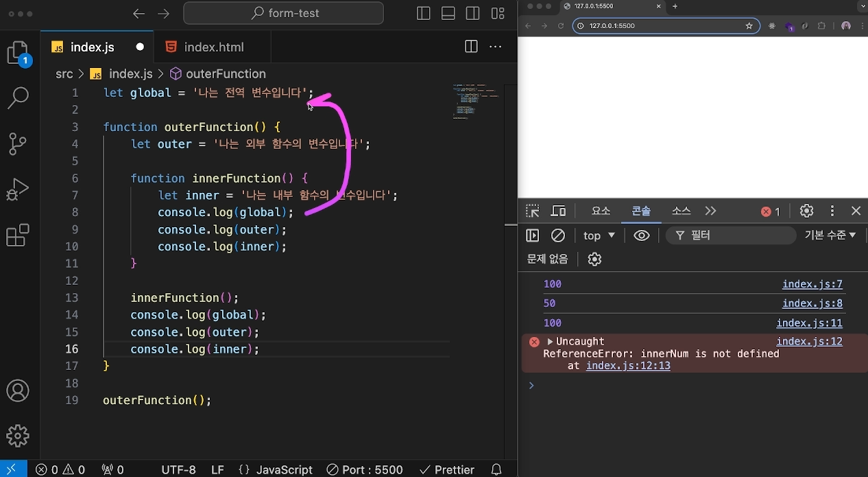Open the Run and Debug view
Viewport: 868px width, 477px height.
[x=18, y=189]
